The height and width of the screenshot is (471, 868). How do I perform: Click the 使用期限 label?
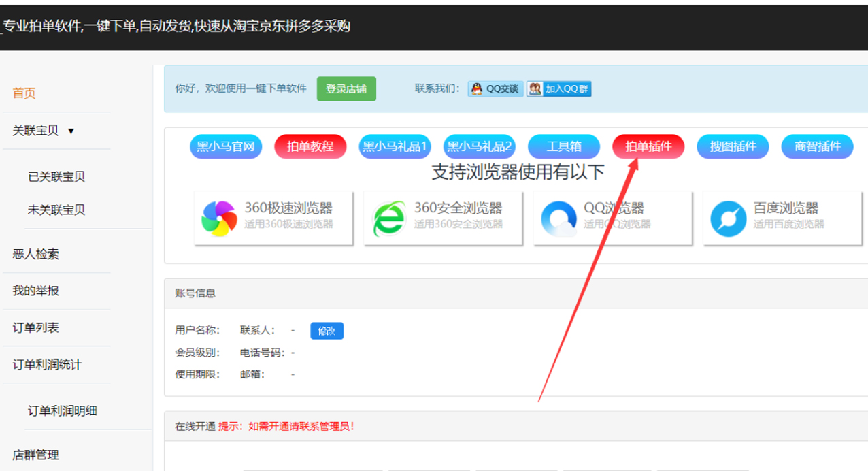click(x=197, y=374)
